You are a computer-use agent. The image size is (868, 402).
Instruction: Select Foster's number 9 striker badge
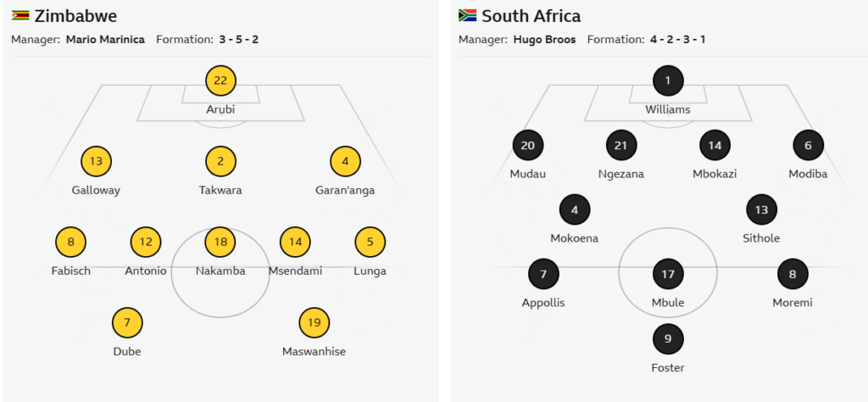tap(668, 339)
